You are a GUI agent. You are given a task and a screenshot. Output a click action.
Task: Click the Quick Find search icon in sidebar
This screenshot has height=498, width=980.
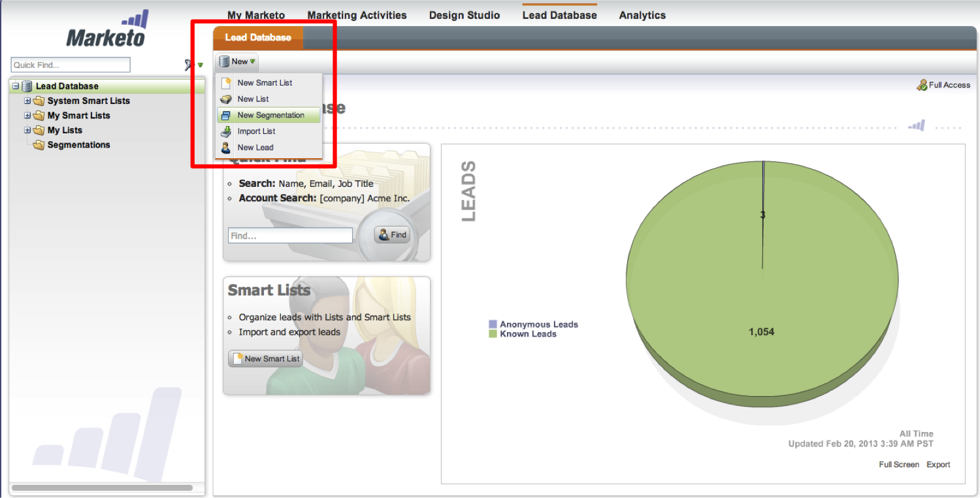click(x=189, y=65)
